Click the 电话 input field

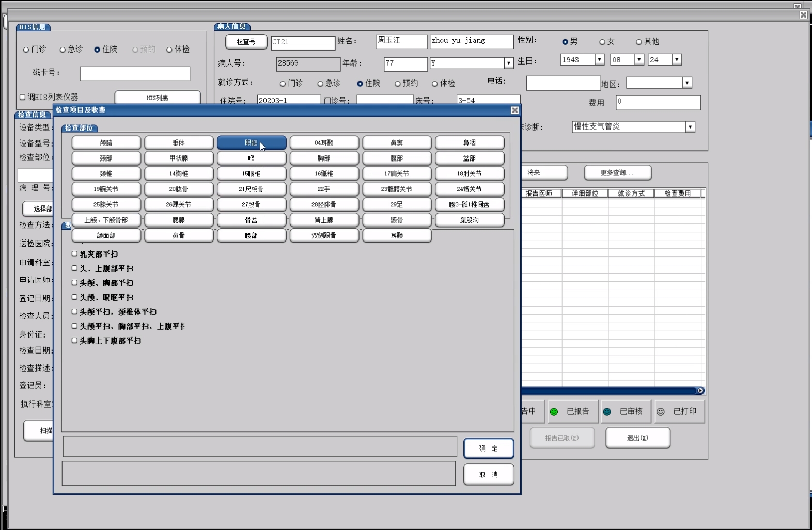pos(563,83)
